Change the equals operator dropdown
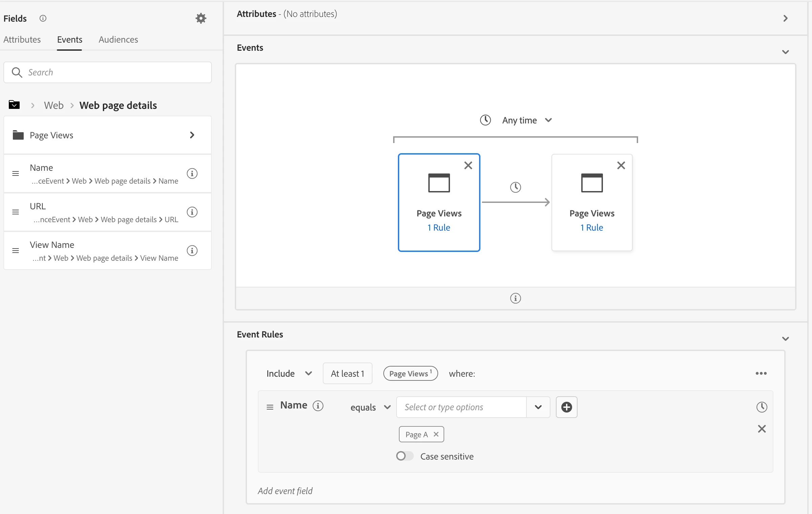Image resolution: width=812 pixels, height=514 pixels. (x=370, y=407)
